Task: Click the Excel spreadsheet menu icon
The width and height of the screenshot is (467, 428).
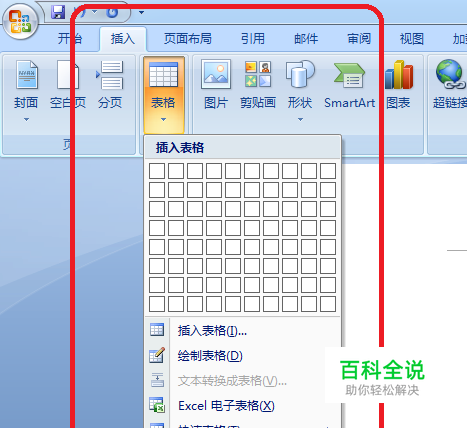Action: click(157, 405)
